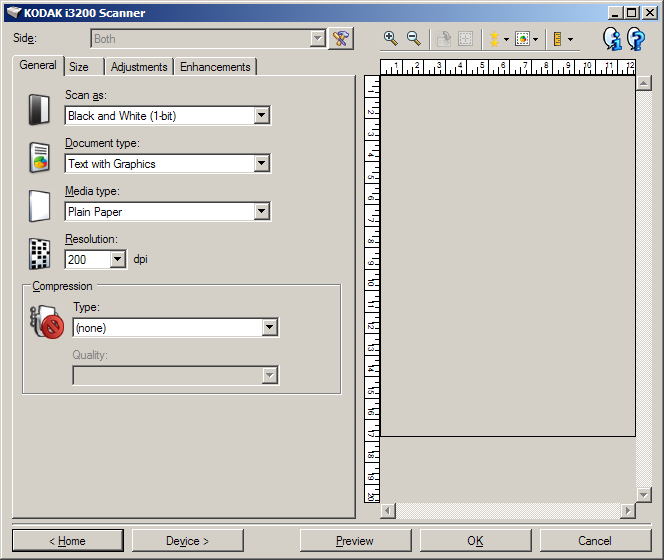Viewport: 664px width, 560px height.
Task: Click the Zoom Out magnifier icon
Action: click(414, 39)
